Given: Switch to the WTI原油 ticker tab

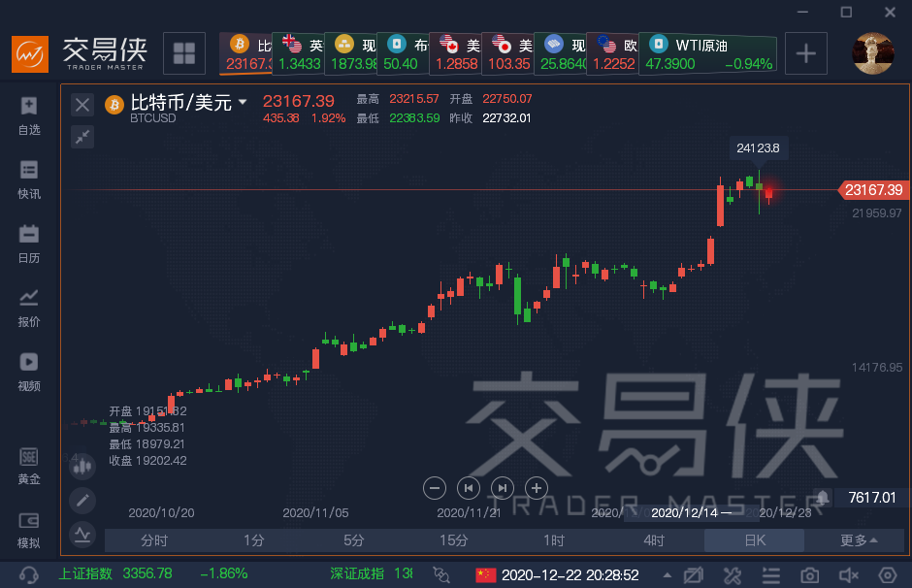Looking at the screenshot, I should coord(708,54).
